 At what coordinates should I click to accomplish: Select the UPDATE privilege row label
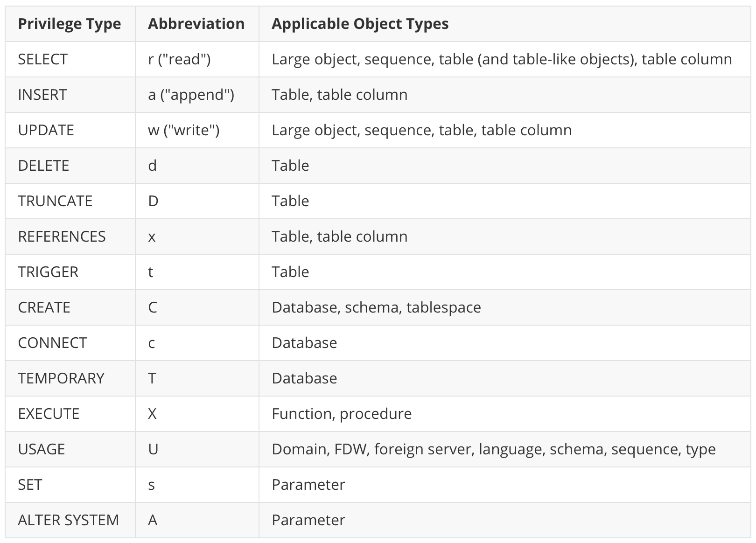pos(46,130)
